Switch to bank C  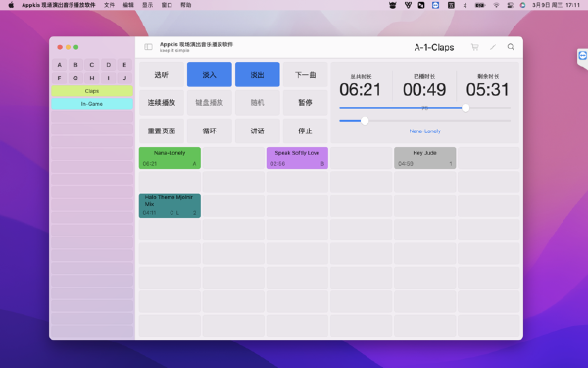[92, 65]
